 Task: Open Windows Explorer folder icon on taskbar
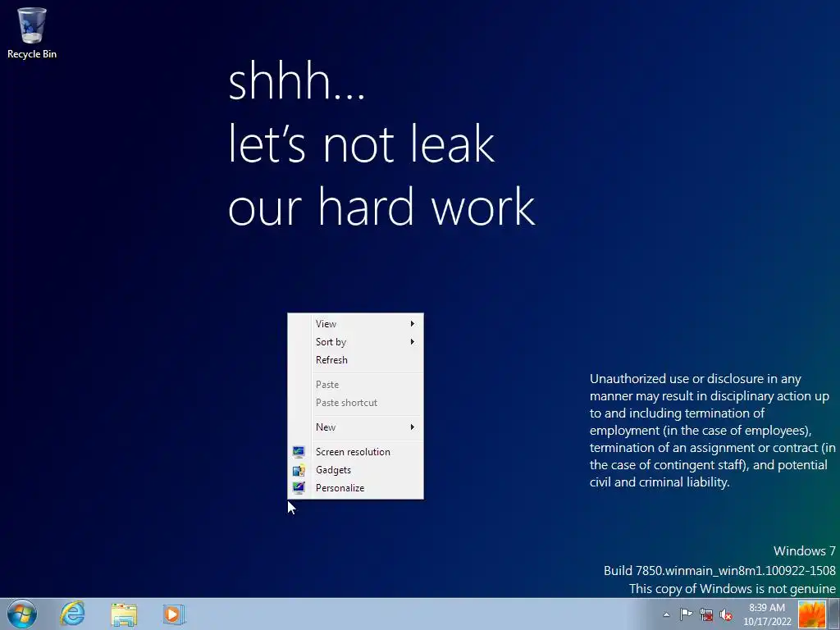point(124,614)
